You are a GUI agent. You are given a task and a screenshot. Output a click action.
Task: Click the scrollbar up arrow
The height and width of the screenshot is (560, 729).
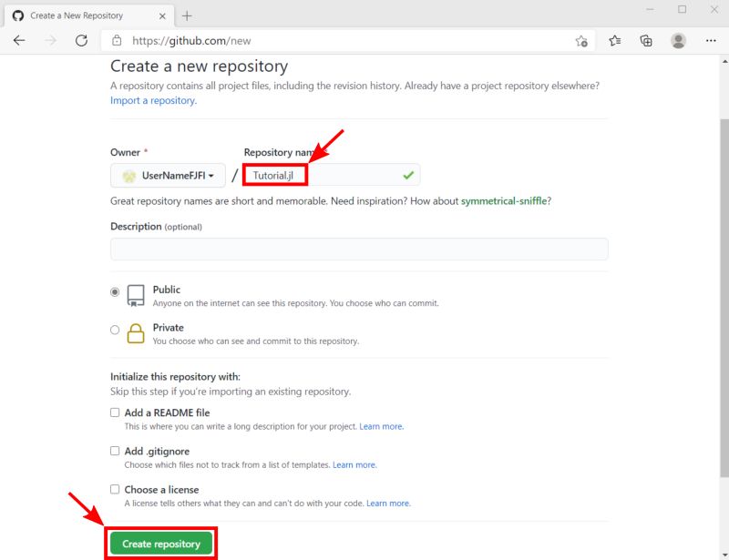[x=724, y=61]
